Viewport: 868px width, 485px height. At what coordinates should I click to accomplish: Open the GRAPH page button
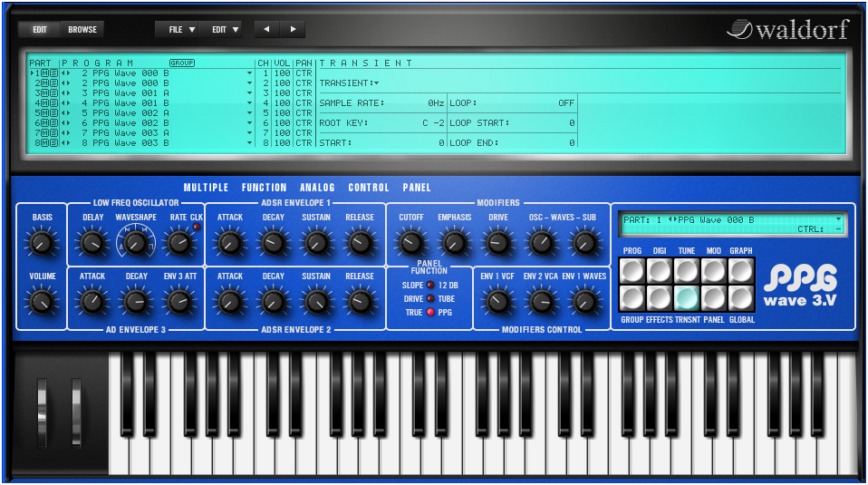tap(740, 271)
